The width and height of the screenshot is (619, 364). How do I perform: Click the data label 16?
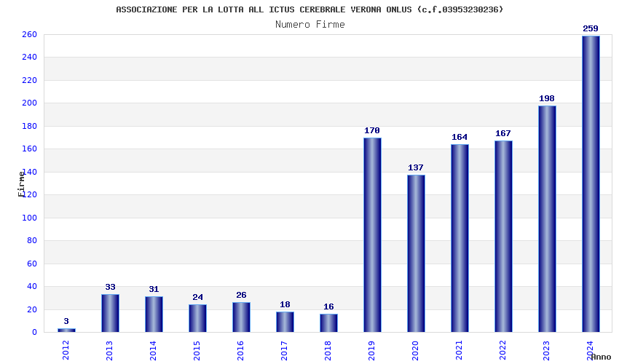click(329, 306)
